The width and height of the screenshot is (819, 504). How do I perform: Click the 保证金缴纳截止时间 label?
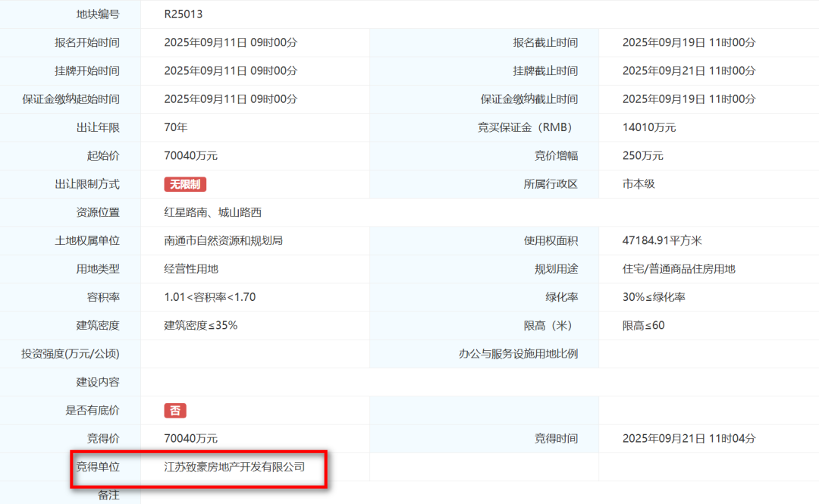(x=529, y=99)
